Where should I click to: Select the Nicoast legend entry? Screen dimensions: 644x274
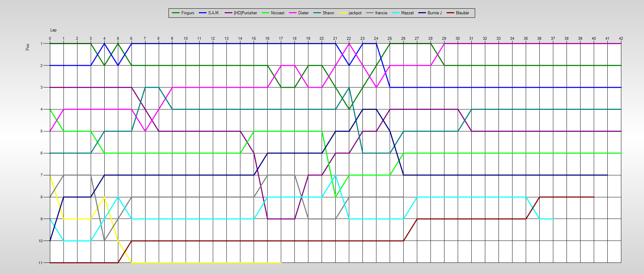pyautogui.click(x=277, y=13)
